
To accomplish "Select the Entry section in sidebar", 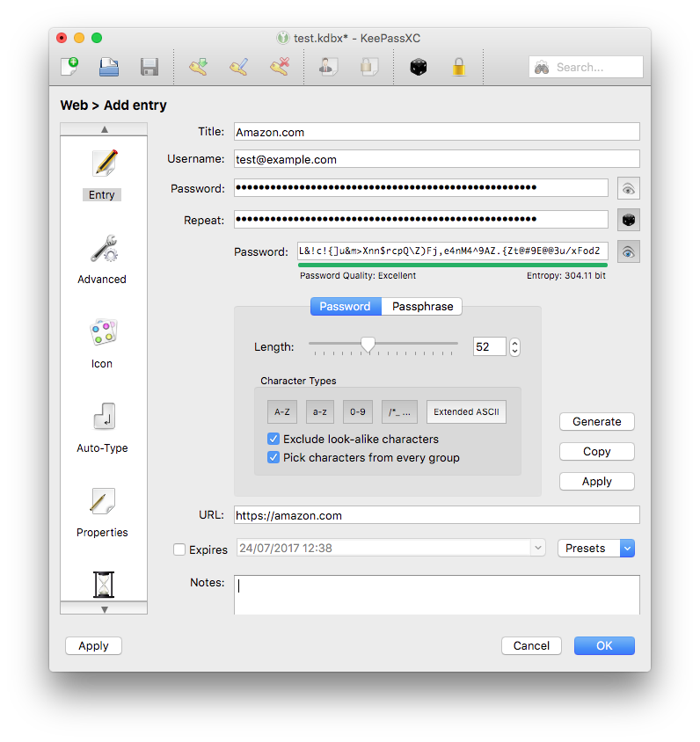I will (102, 175).
